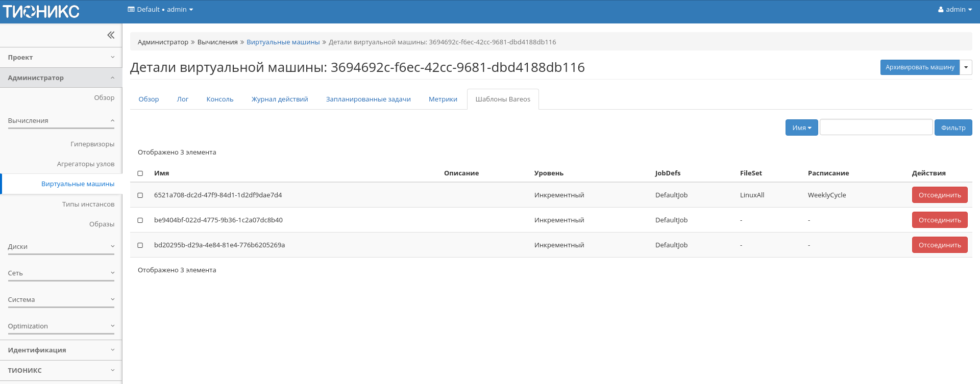Open the Журнал действий tab
980x384 pixels.
pyautogui.click(x=280, y=99)
